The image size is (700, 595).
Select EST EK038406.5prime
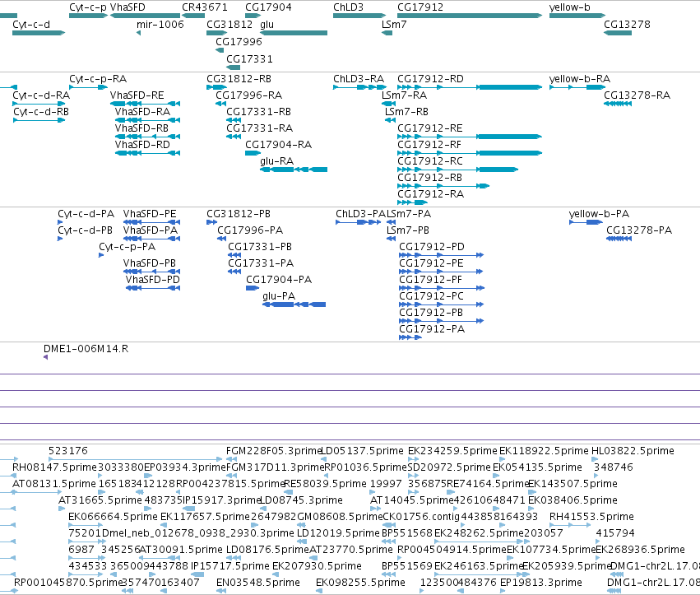(573, 500)
